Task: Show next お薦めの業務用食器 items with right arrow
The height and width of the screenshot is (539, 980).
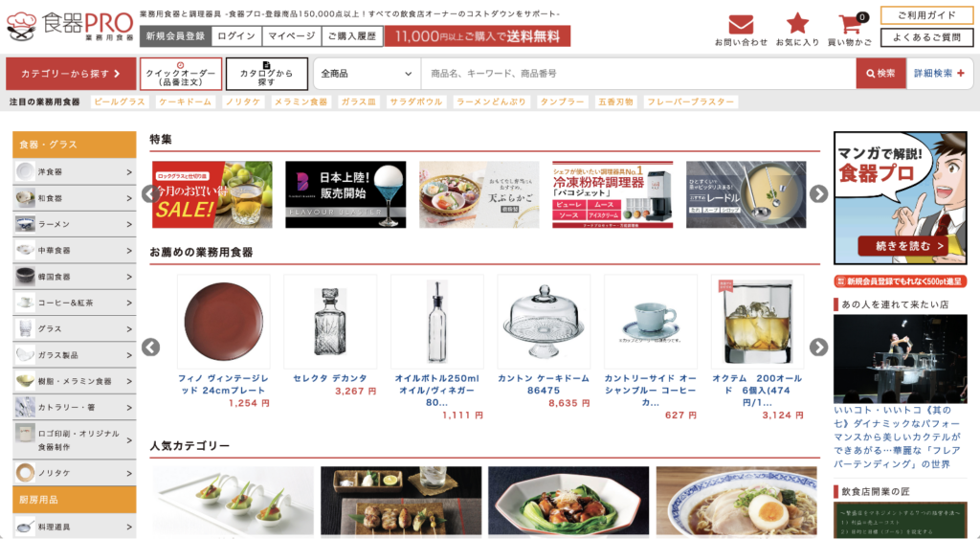Action: coord(819,347)
